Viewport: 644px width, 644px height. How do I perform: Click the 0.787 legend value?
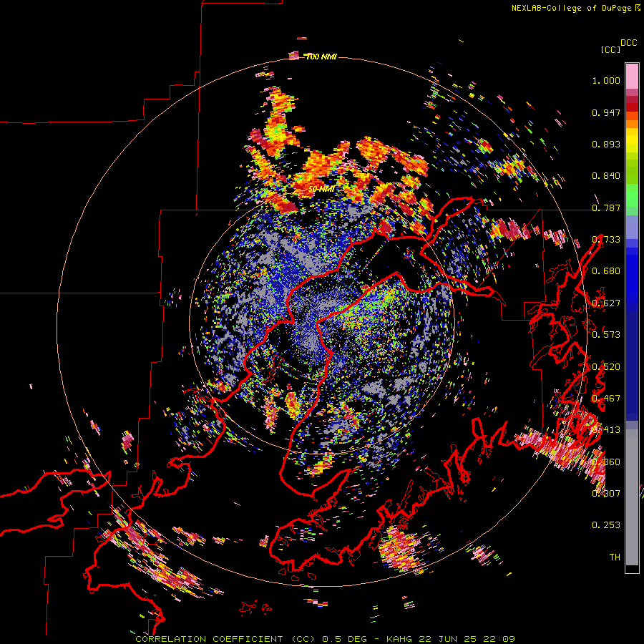click(x=606, y=208)
